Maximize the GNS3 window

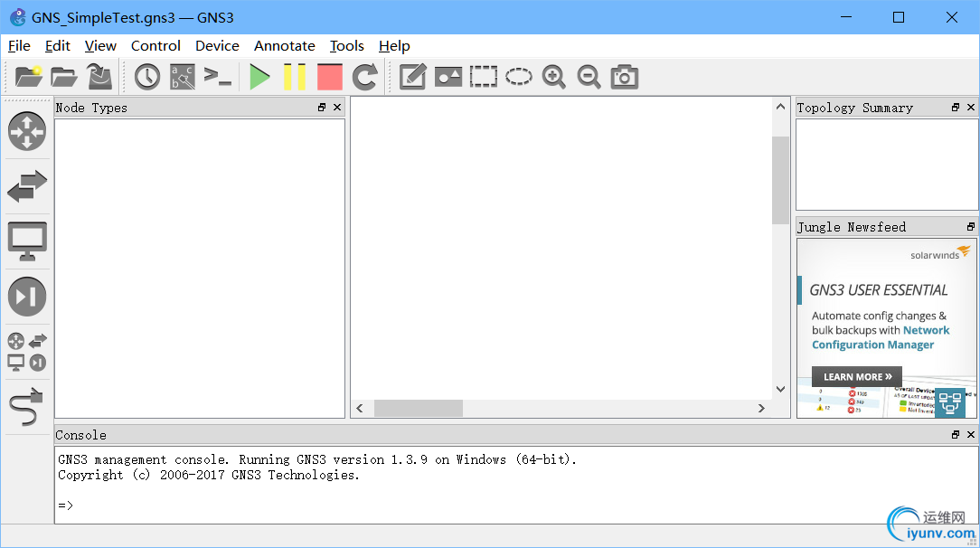pyautogui.click(x=899, y=17)
